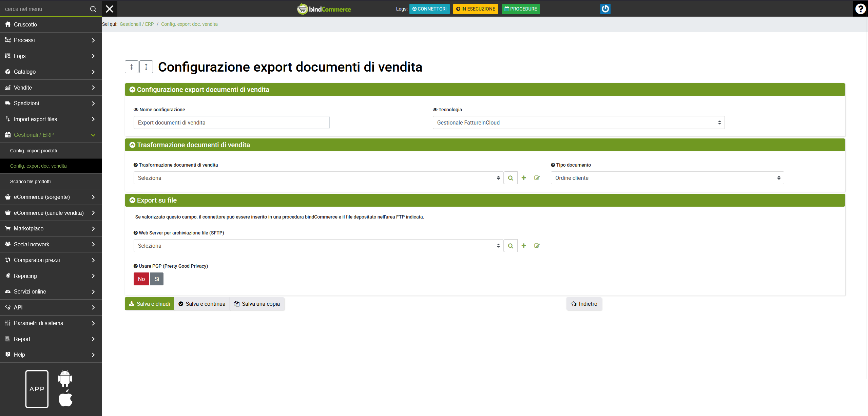Open Web Server SFTP Seleziona dropdown
The image size is (868, 416).
pyautogui.click(x=318, y=246)
